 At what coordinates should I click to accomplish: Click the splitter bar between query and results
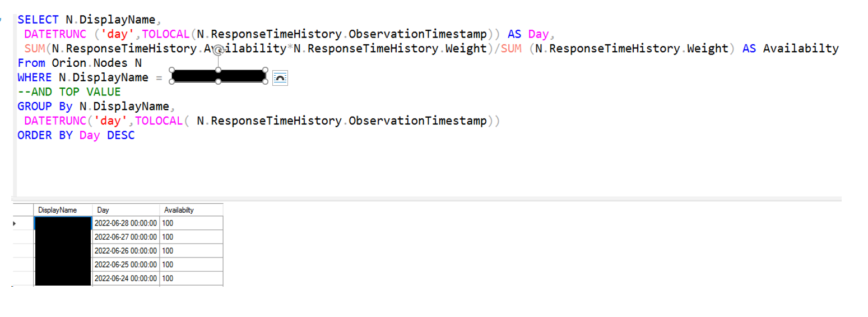point(427,199)
